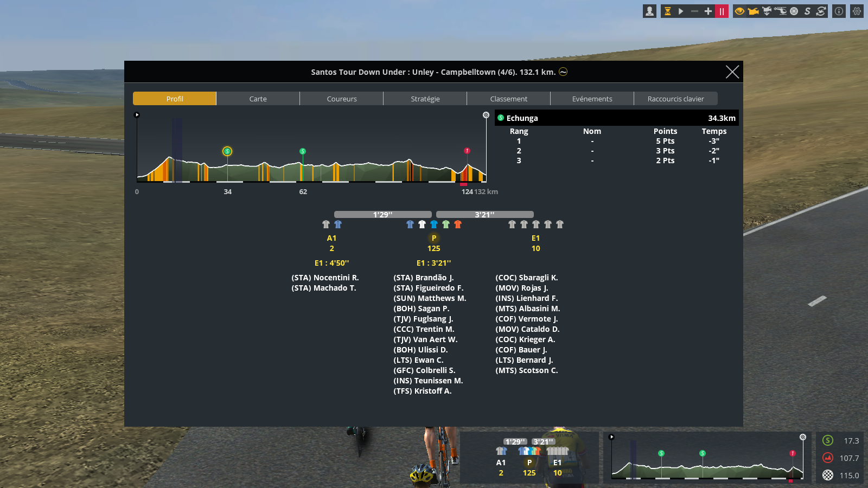Open the information icon
Viewport: 868px width, 488px height.
point(839,11)
